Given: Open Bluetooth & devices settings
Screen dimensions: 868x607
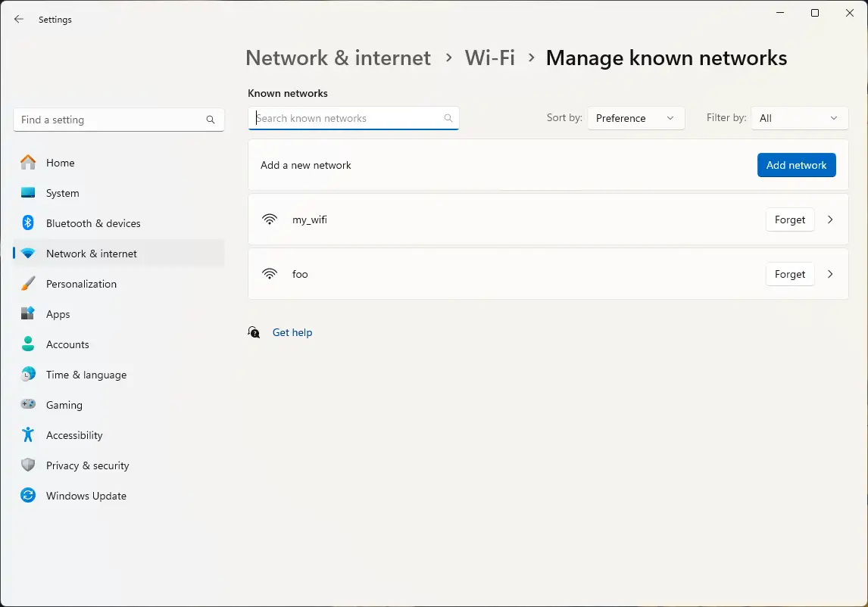Looking at the screenshot, I should pyautogui.click(x=119, y=223).
